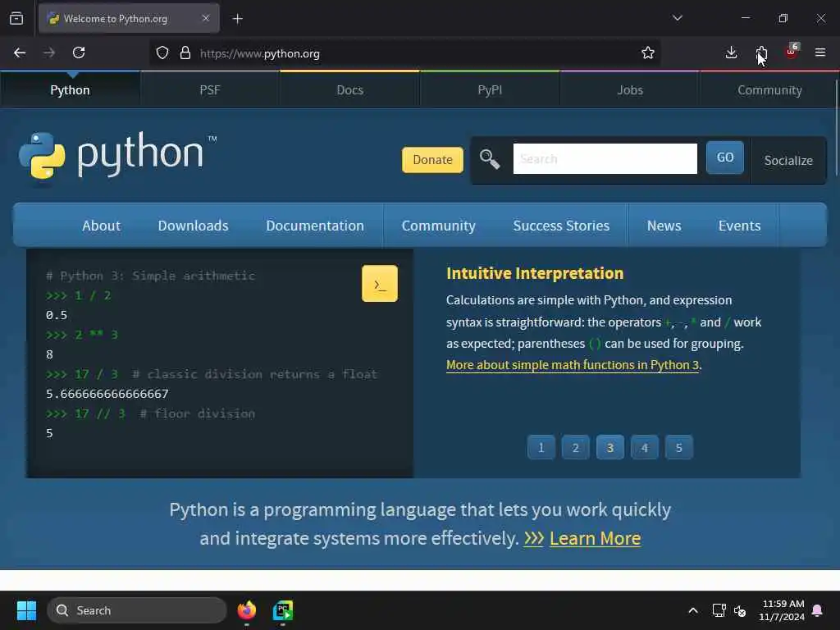Viewport: 840px width, 630px height.
Task: Select the Jobs top navigation tab
Action: [629, 90]
